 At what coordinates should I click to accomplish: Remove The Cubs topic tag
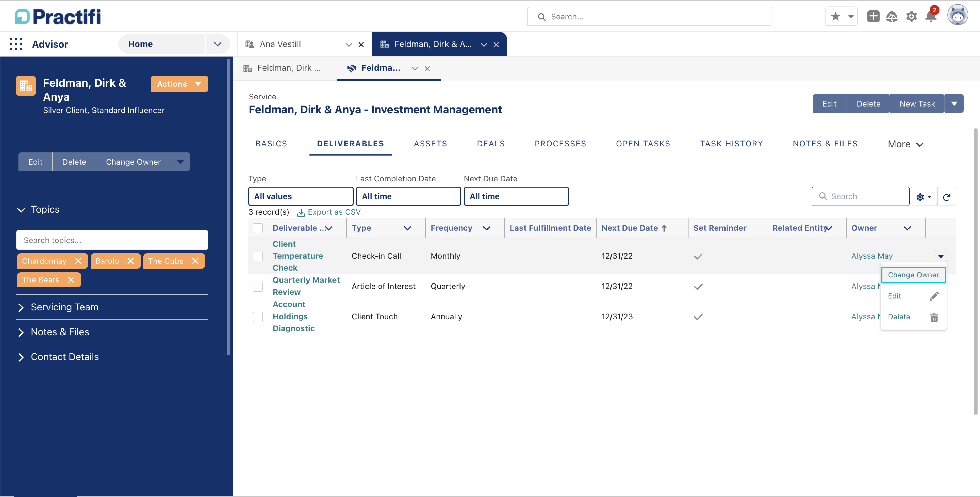tap(195, 261)
